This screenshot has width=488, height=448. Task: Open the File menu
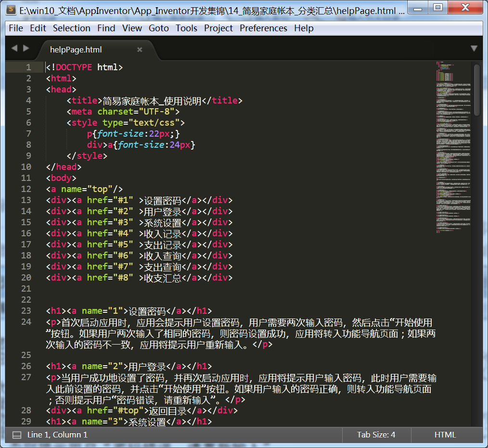[x=16, y=28]
